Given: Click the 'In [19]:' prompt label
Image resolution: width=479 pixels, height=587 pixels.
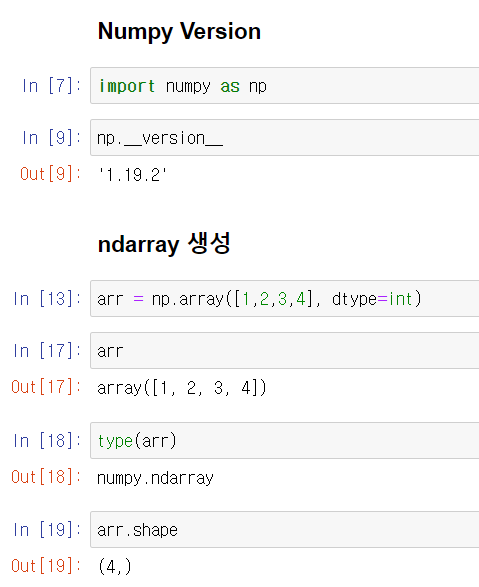Looking at the screenshot, I should coord(47,530).
